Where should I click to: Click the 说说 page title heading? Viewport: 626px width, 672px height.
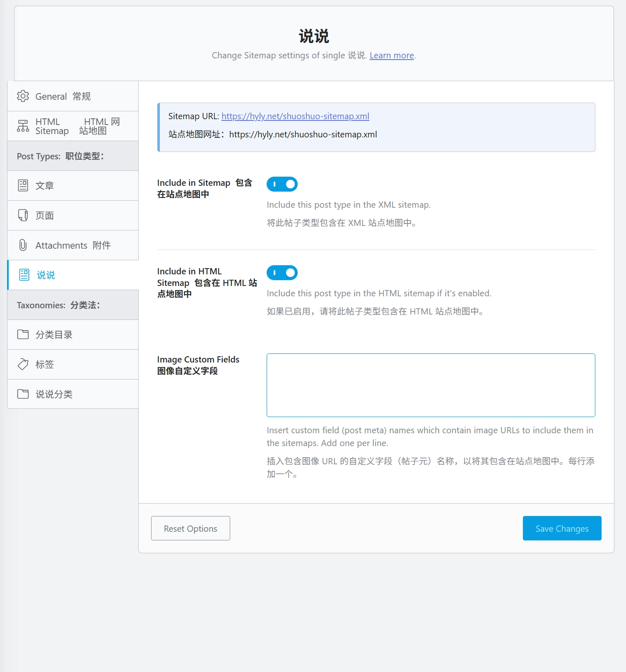pyautogui.click(x=314, y=36)
